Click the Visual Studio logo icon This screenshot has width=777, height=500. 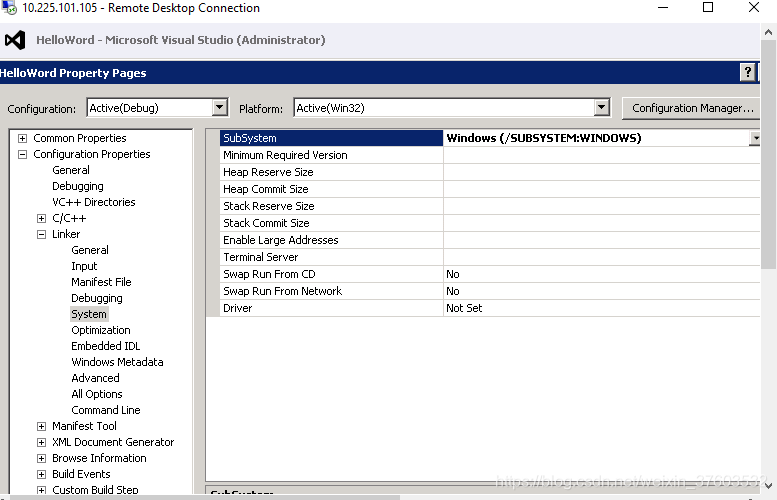[15, 40]
